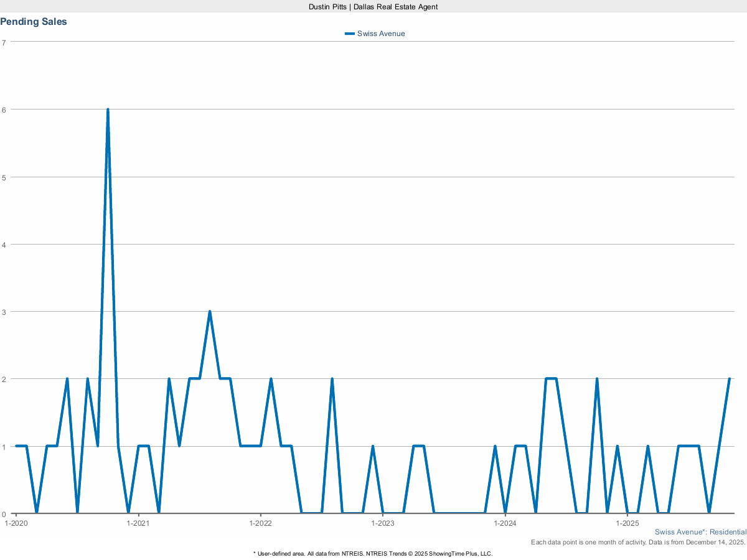Click the Swiss Avenue*: Residential footnote text

pos(700,533)
